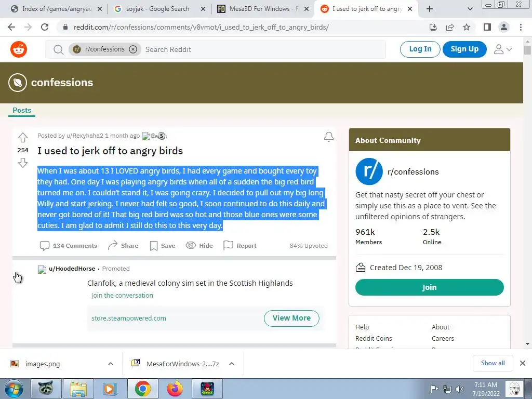This screenshot has height=399, width=532.
Task: Upvote the post with 254 points
Action: point(23,137)
